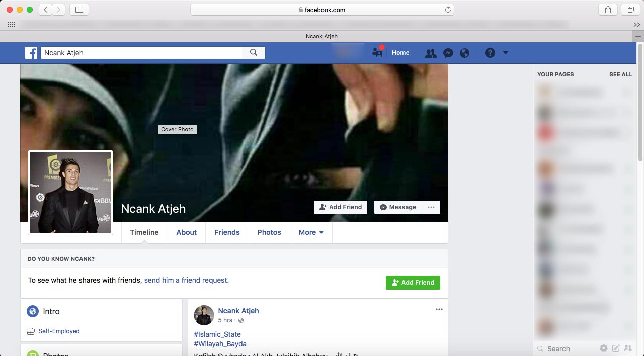Click the Facebook search input field
The image size is (644, 356).
141,53
